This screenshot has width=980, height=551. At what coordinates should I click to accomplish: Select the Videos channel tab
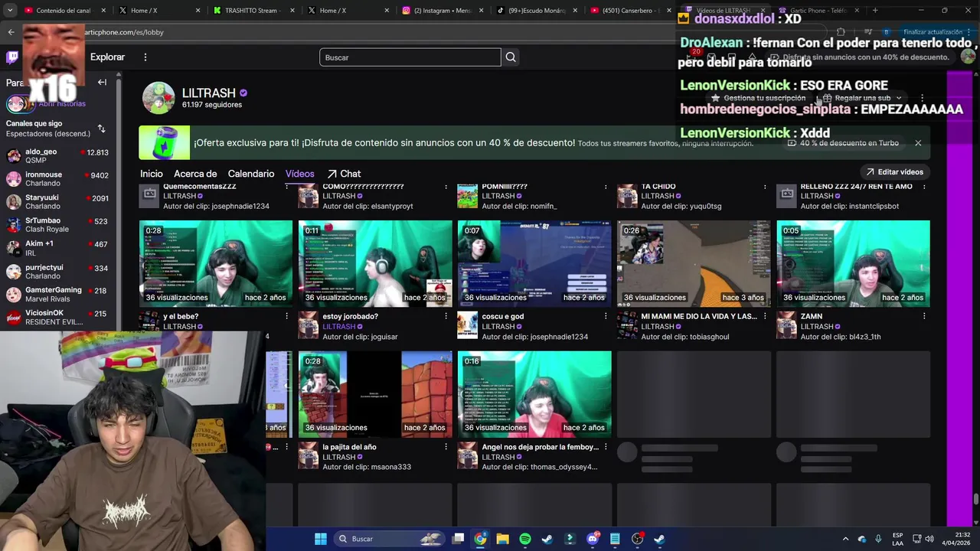300,174
